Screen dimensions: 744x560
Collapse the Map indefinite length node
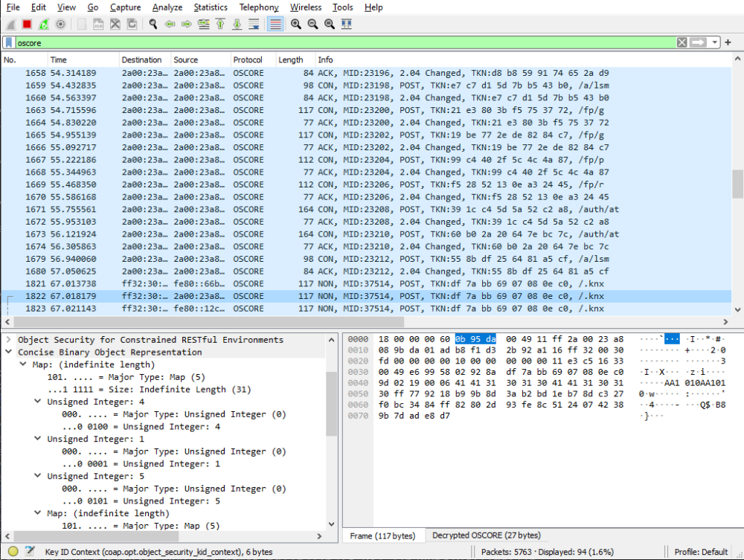pyautogui.click(x=25, y=364)
